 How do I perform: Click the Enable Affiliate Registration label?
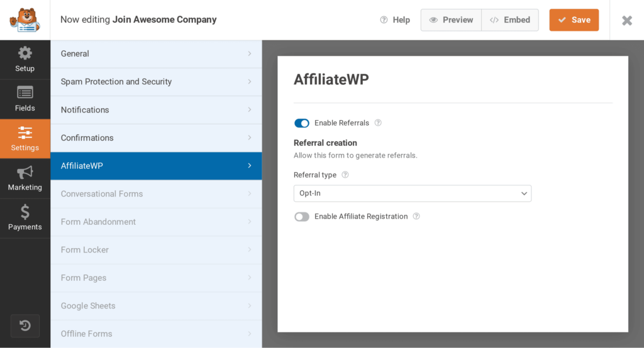361,216
